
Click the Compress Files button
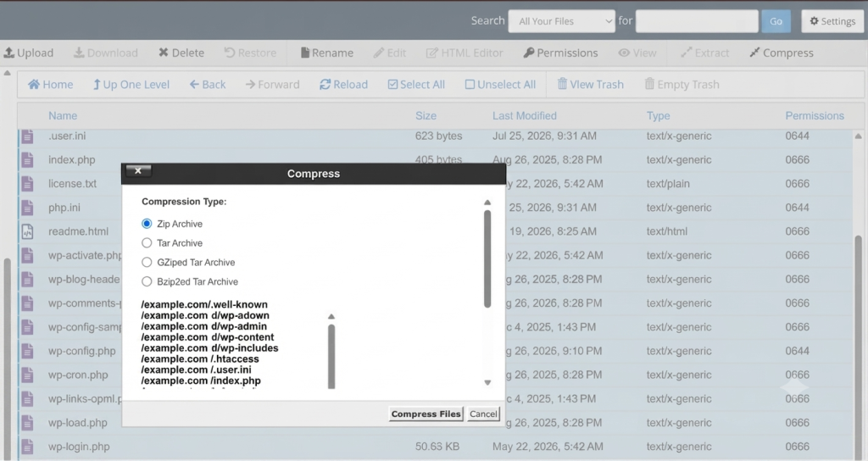(426, 414)
